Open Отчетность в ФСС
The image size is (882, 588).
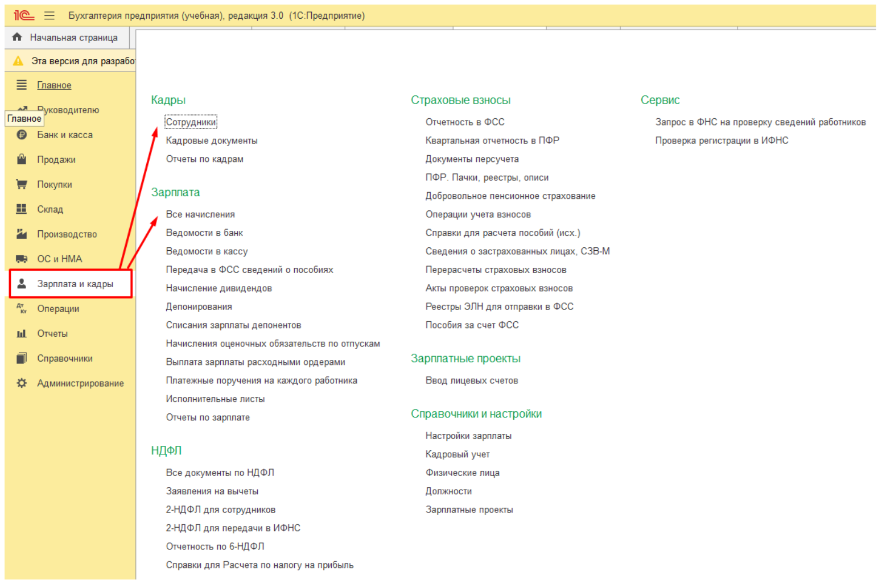pos(465,122)
